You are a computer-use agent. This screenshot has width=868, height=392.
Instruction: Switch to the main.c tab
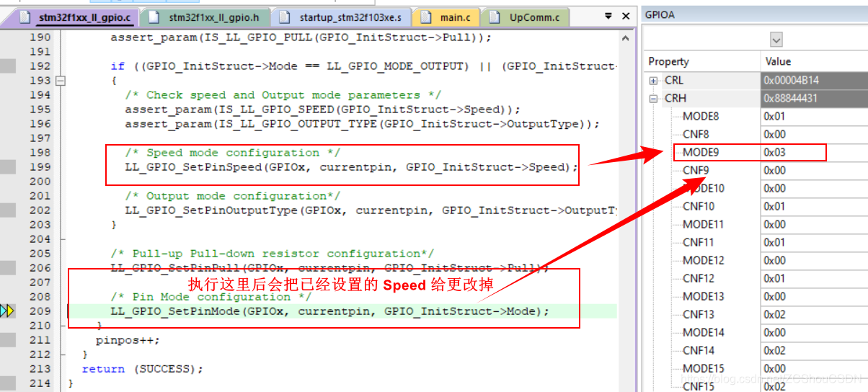pyautogui.click(x=447, y=17)
